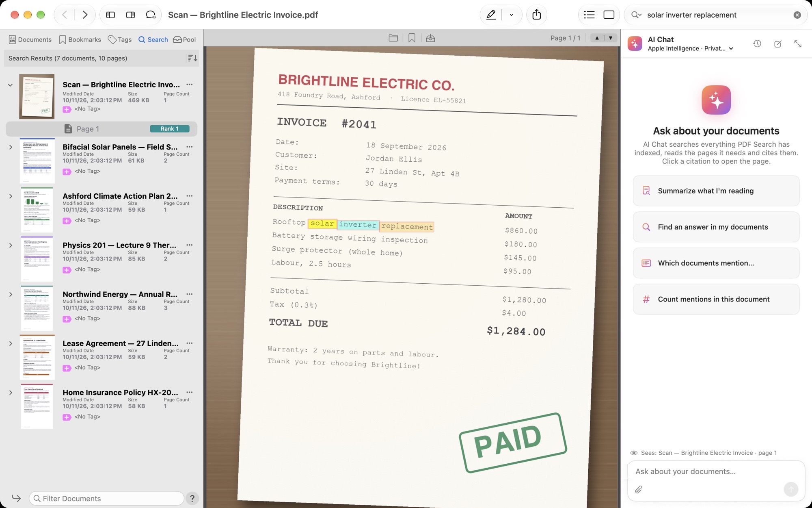Expand the AI Chat panel arrows icon
This screenshot has width=812, height=508.
[x=798, y=43]
